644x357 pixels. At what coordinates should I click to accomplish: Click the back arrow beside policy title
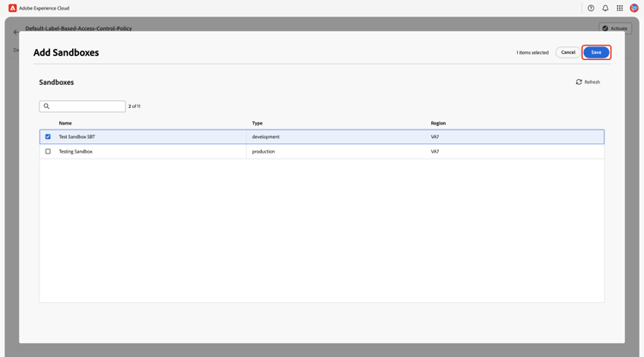tap(16, 32)
